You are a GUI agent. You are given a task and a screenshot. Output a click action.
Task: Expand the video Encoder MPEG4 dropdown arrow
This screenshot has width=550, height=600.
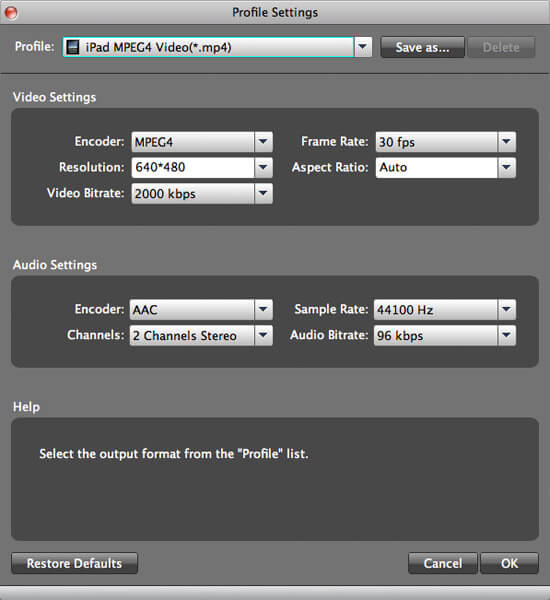263,142
